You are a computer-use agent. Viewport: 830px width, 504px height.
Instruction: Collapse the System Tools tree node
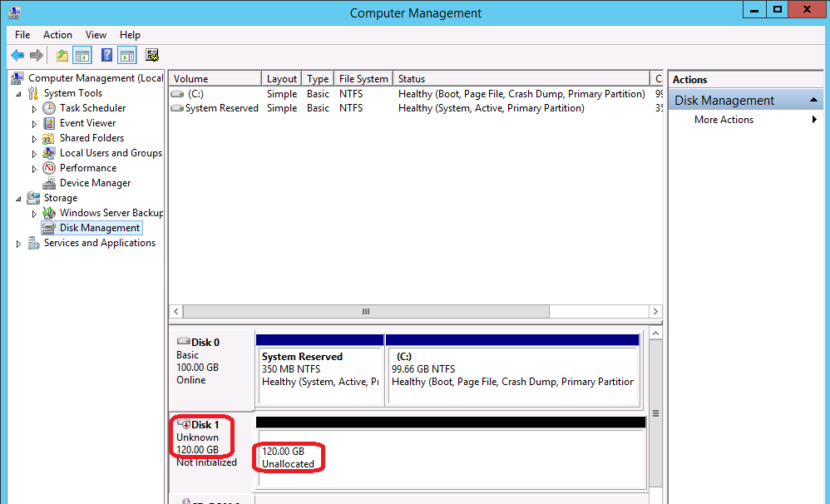(x=19, y=93)
